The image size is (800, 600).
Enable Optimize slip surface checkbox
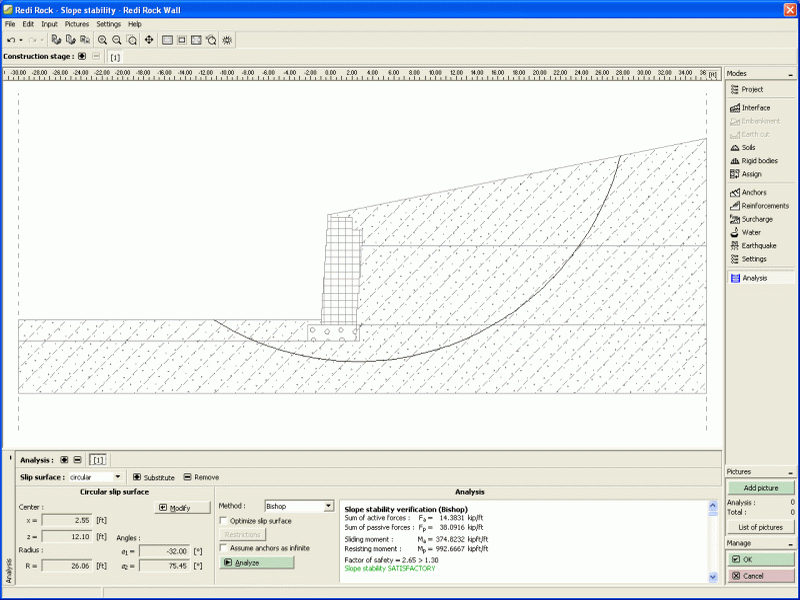click(x=223, y=521)
